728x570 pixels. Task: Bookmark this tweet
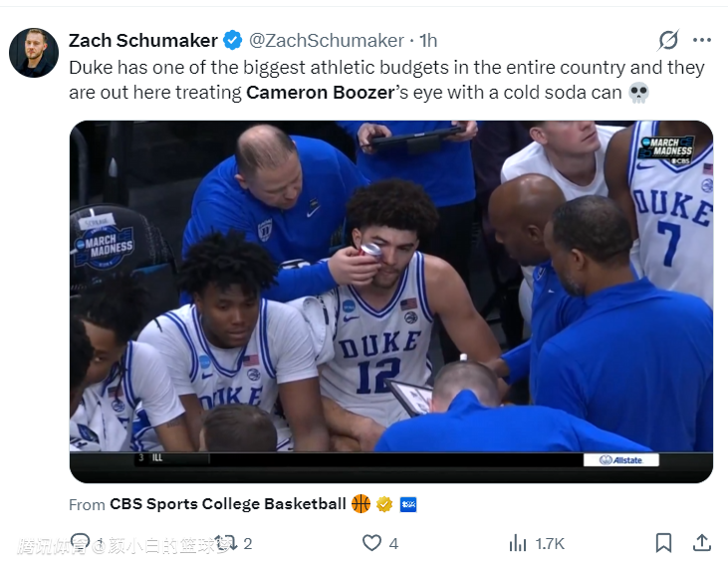point(663,543)
